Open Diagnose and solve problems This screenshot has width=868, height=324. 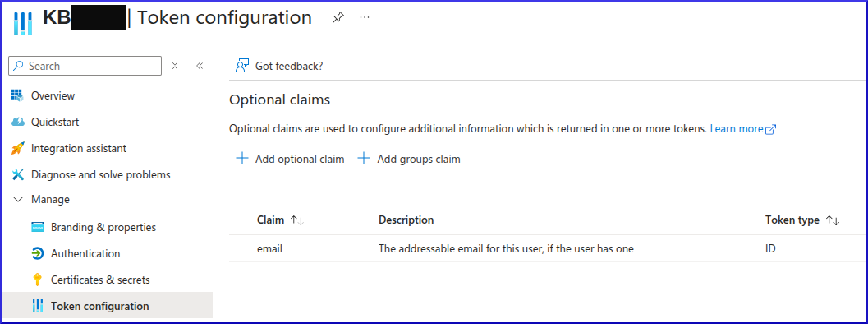pos(101,175)
